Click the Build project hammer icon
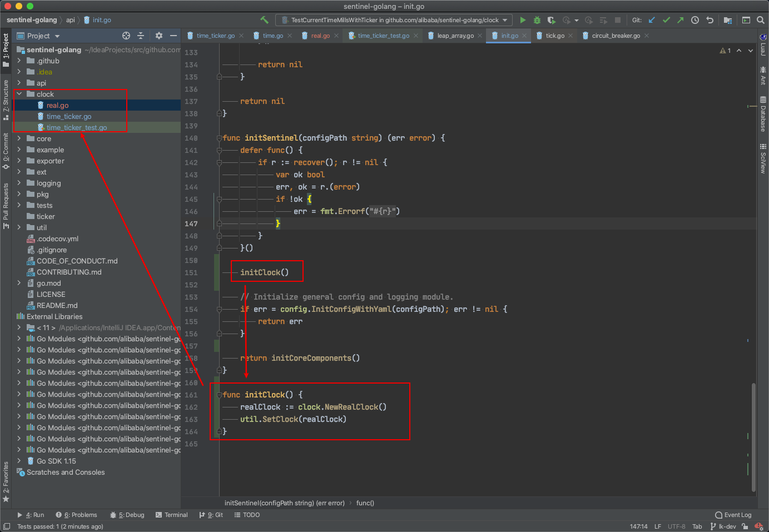Screen dimensions: 769x532 point(265,20)
